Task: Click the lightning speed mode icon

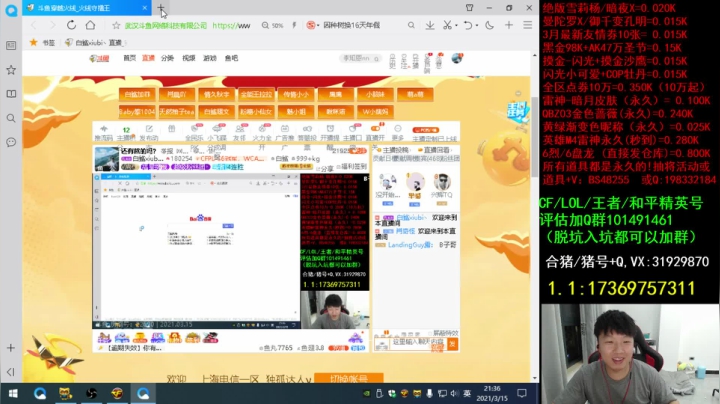Action: (294, 25)
